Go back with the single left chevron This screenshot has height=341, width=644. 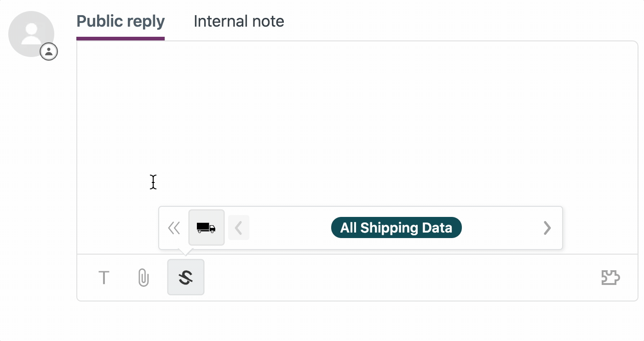239,227
